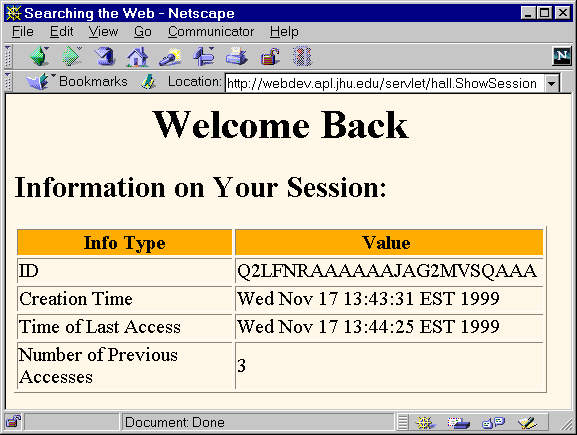
Task: Open the My Netscape guide icon
Action: tap(203, 56)
